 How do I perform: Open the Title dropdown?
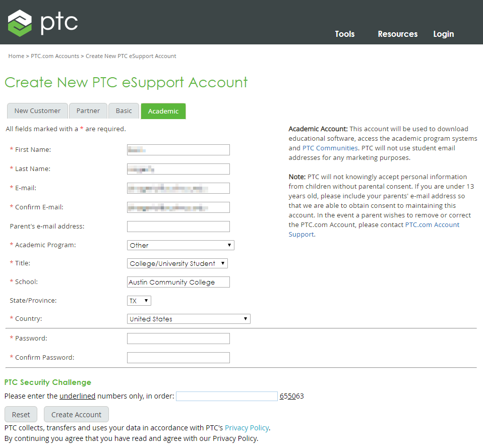point(177,263)
